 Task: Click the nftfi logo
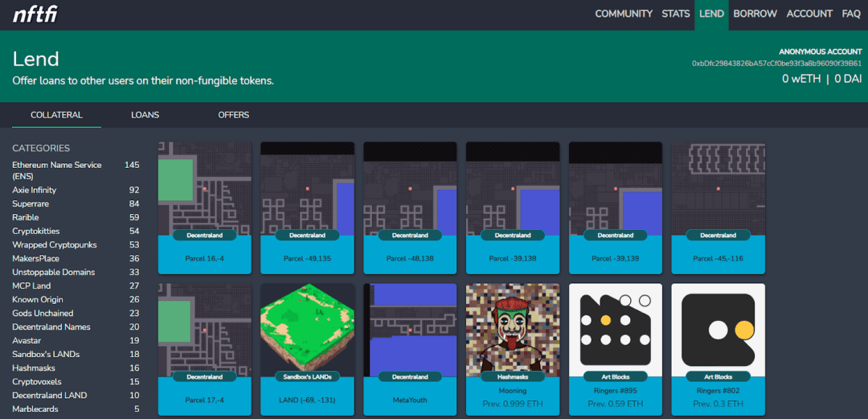[x=35, y=14]
